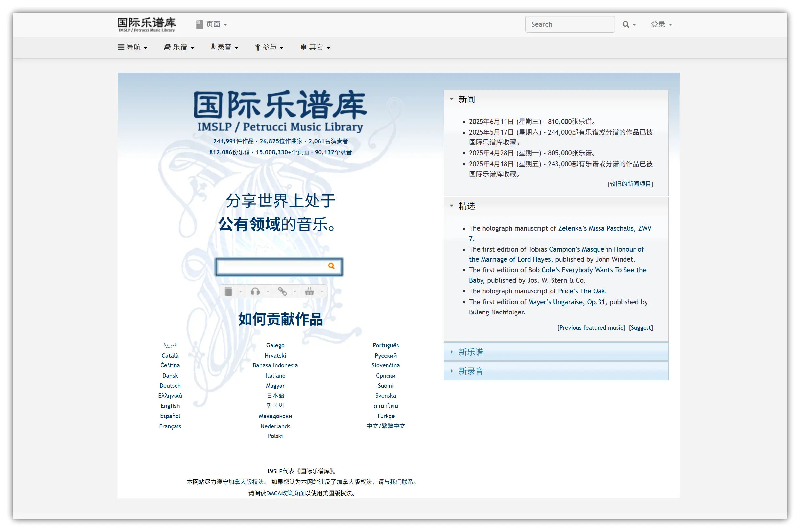Viewport: 800px width, 532px height.
Task: Switch to the English language link
Action: (170, 406)
